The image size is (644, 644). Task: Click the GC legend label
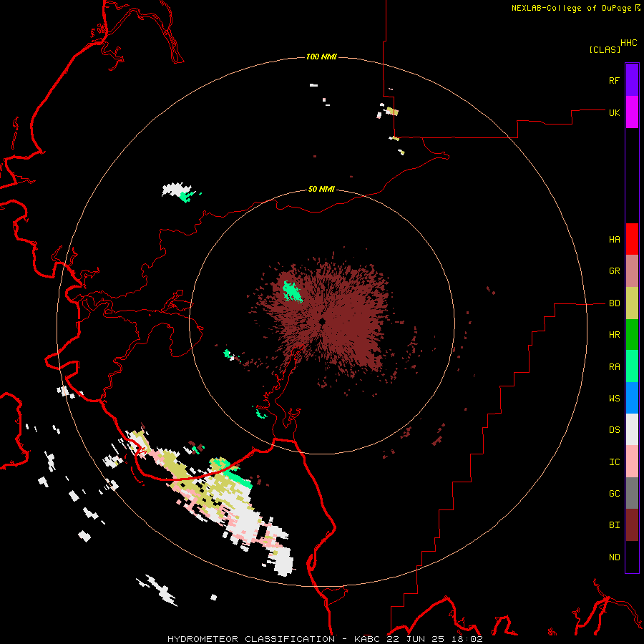coord(614,493)
